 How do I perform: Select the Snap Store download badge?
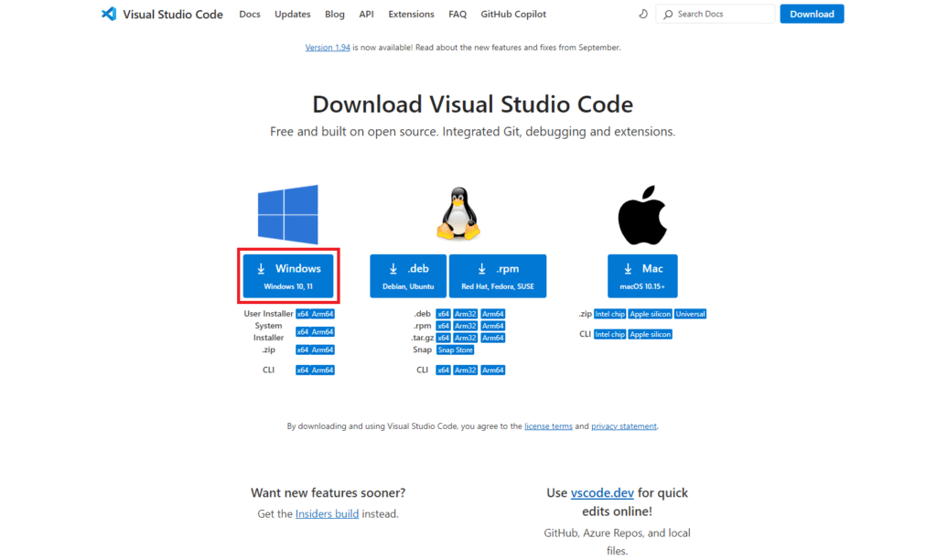pyautogui.click(x=456, y=350)
